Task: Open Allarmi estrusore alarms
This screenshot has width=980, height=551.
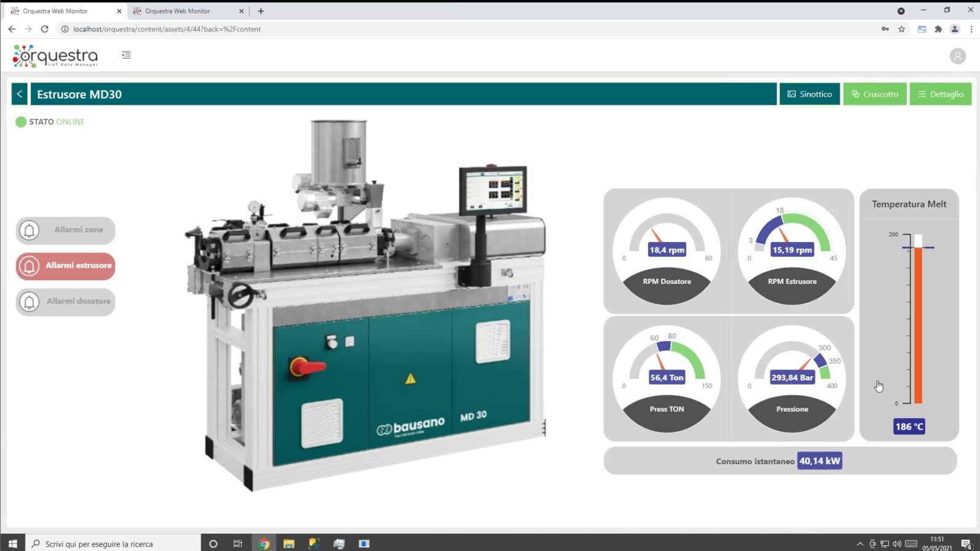Action: pyautogui.click(x=65, y=266)
